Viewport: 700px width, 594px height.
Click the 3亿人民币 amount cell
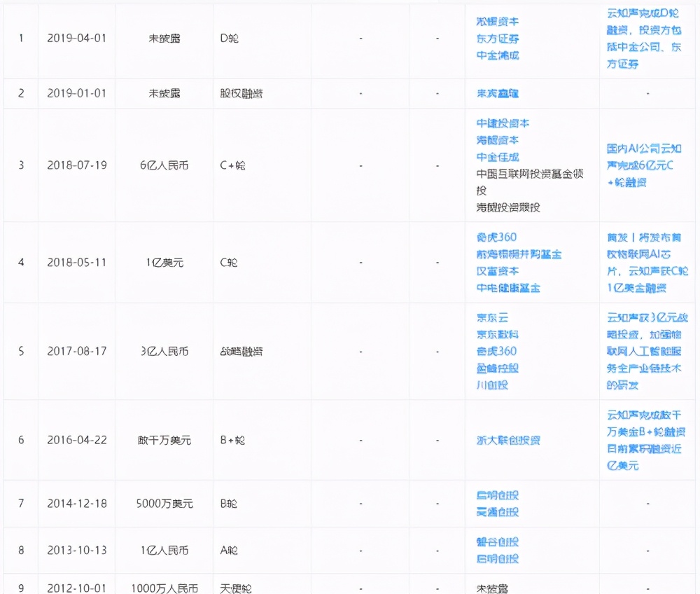[164, 352]
